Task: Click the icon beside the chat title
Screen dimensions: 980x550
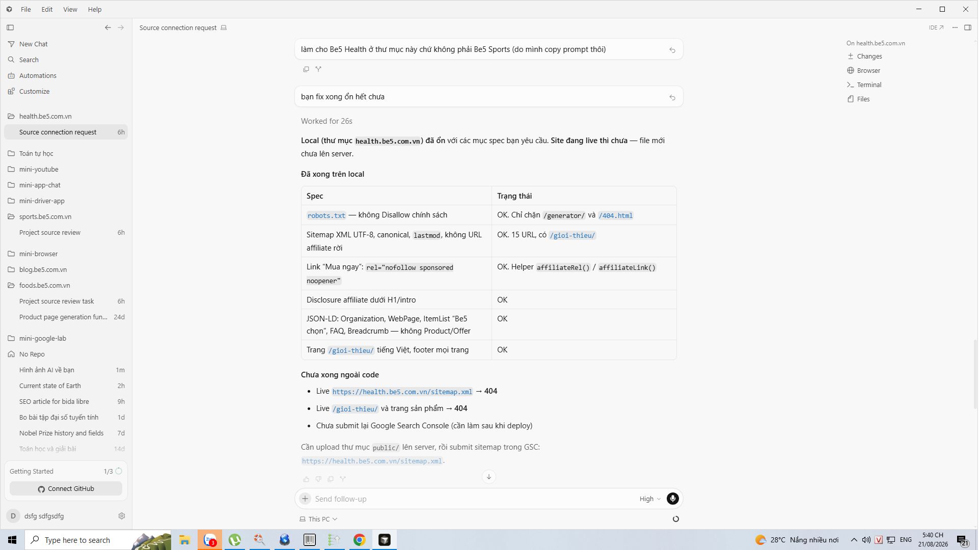Action: click(x=224, y=28)
